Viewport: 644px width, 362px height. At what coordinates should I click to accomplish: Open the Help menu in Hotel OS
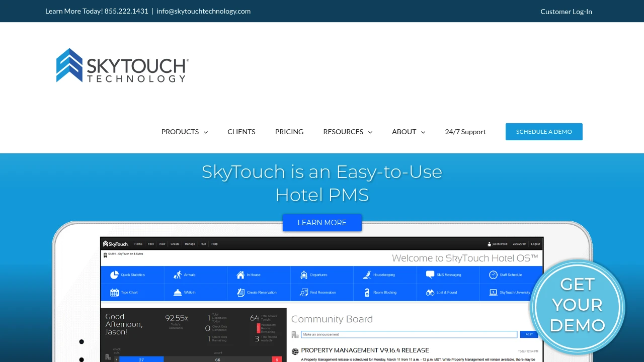pyautogui.click(x=214, y=244)
